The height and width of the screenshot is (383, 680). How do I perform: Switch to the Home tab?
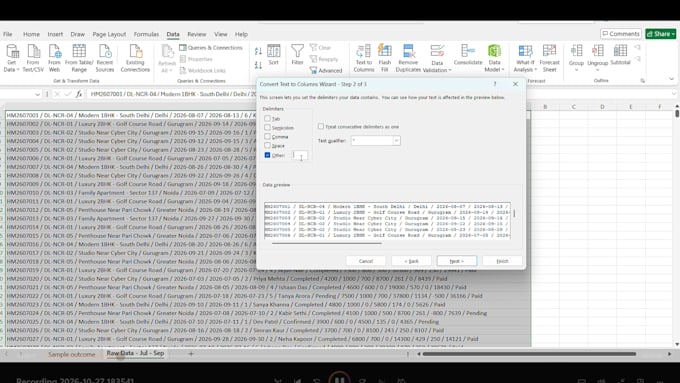31,34
